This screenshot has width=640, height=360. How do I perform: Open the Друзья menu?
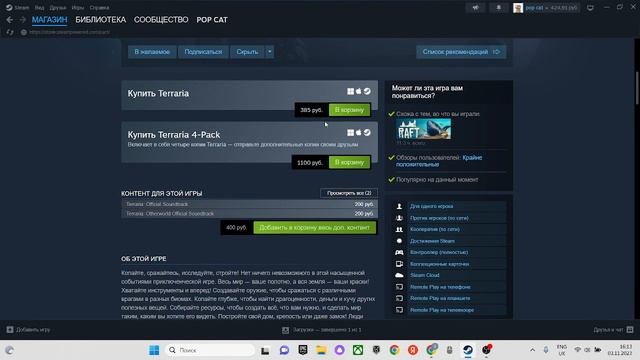[x=58, y=7]
